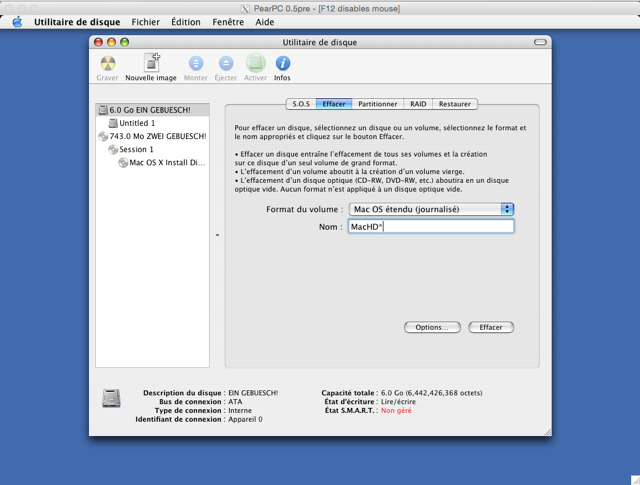
Task: Click disc icon next to Session 1
Action: pyautogui.click(x=113, y=149)
